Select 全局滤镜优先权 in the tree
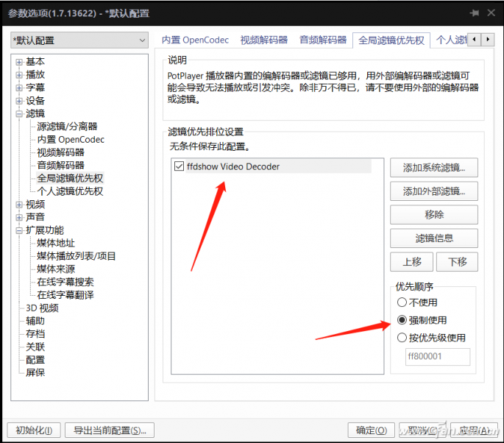Viewport: 504px width, 443px height. (70, 178)
